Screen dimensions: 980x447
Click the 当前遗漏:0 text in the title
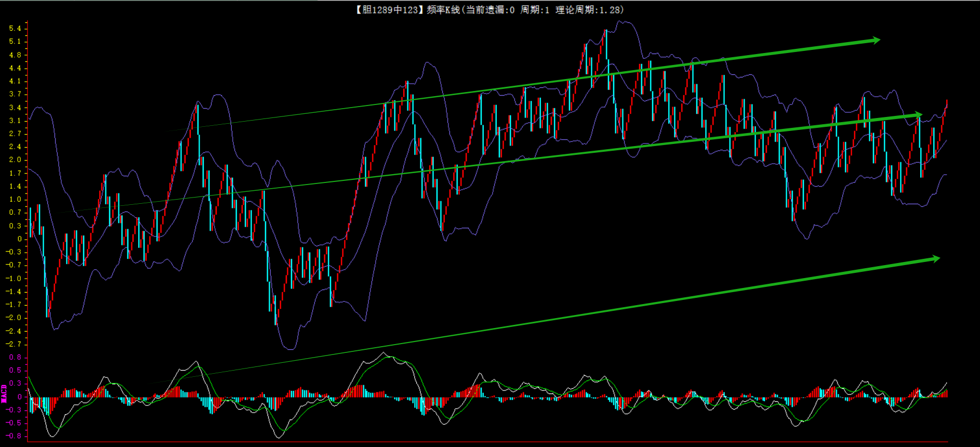490,10
